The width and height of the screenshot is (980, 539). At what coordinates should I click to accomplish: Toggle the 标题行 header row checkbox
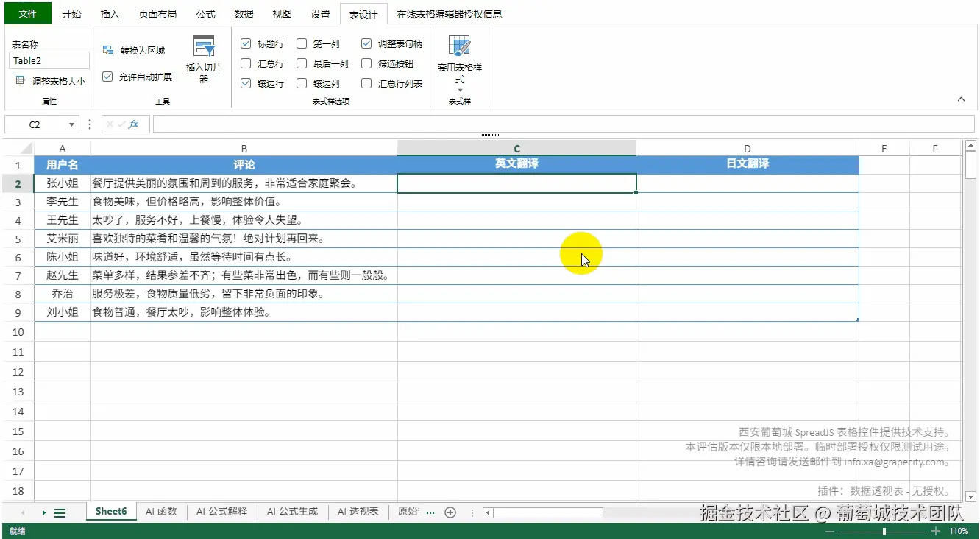pyautogui.click(x=246, y=43)
